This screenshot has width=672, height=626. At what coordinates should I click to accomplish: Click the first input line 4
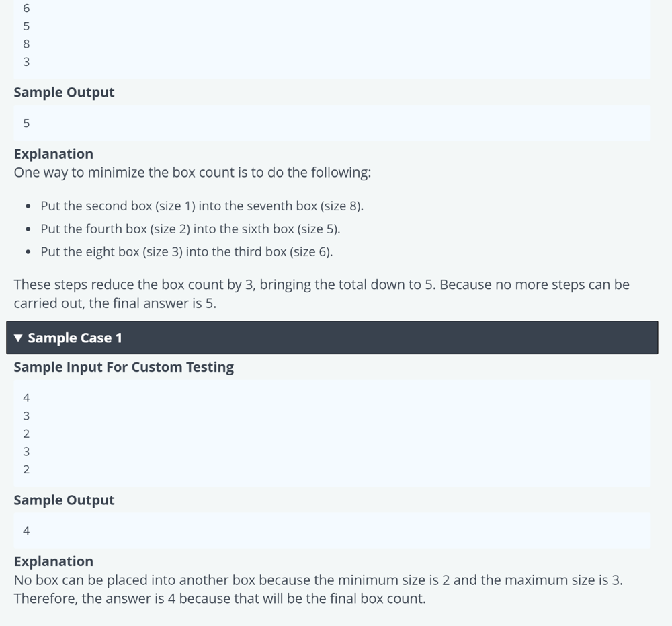click(x=26, y=398)
